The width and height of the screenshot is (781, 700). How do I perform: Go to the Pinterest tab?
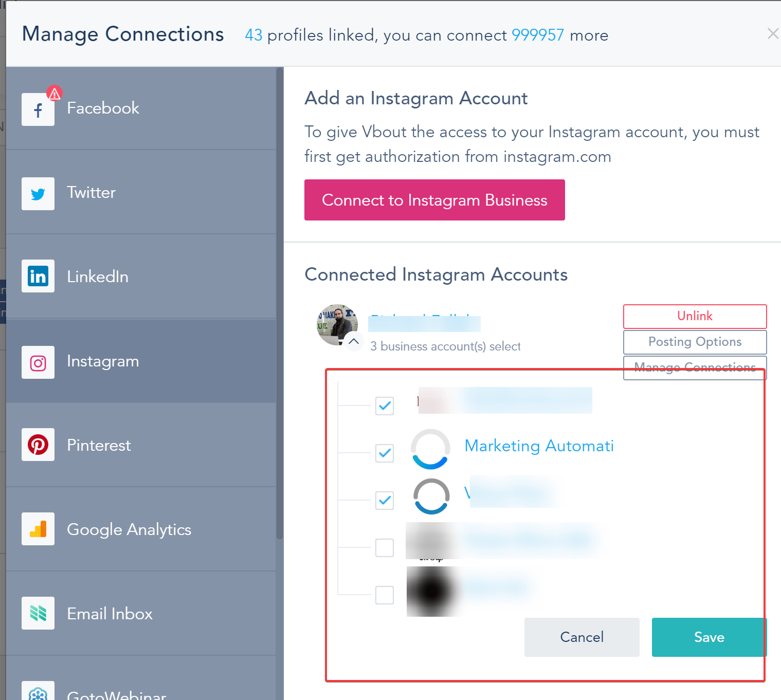tap(141, 445)
